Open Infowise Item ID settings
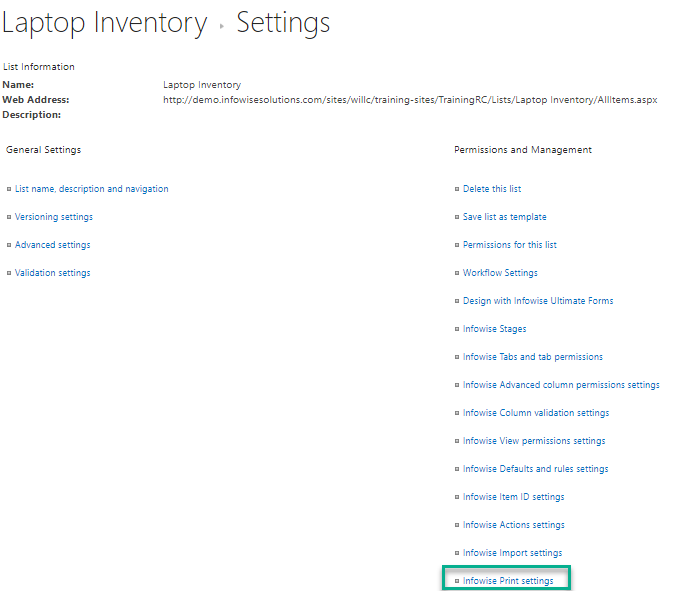673x591 pixels. 513,497
